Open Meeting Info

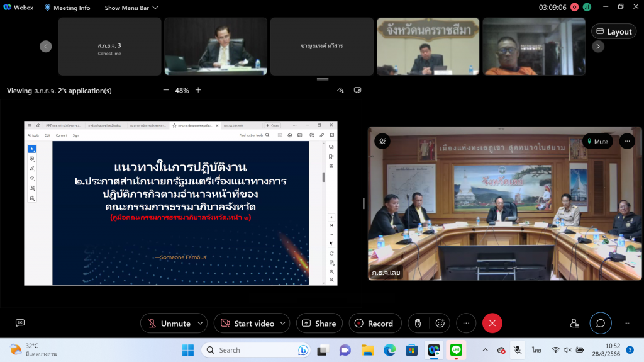[x=67, y=8]
